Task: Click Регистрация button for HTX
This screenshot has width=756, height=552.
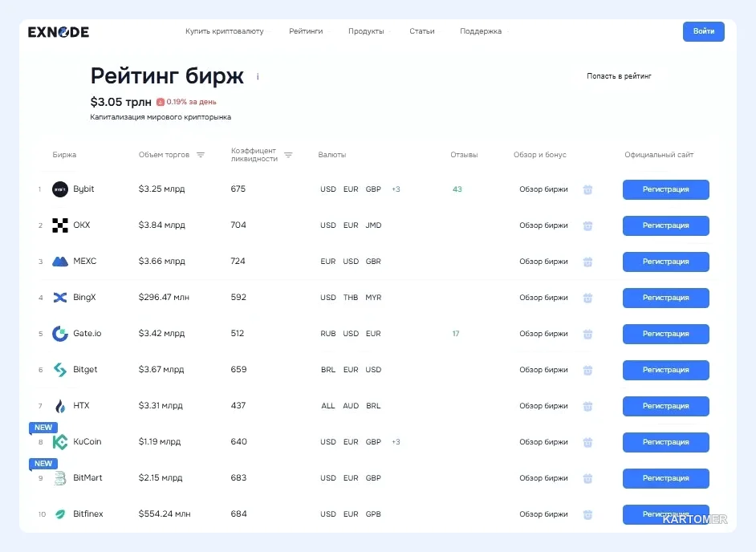Action: 666,406
